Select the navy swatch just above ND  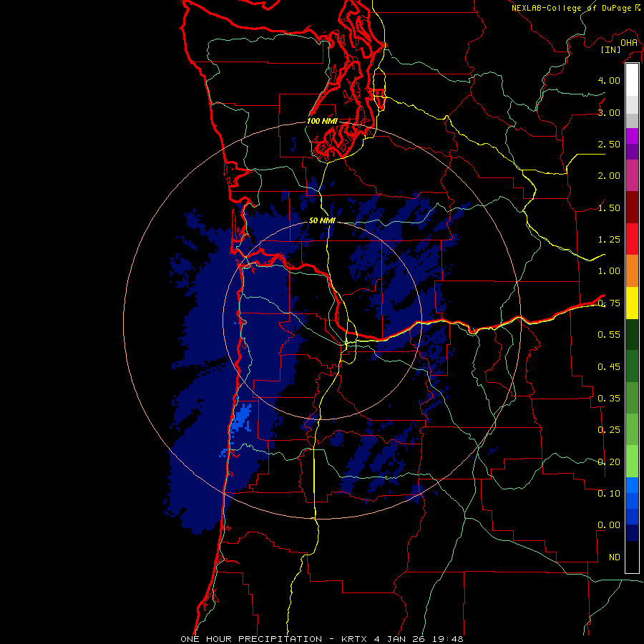click(632, 533)
